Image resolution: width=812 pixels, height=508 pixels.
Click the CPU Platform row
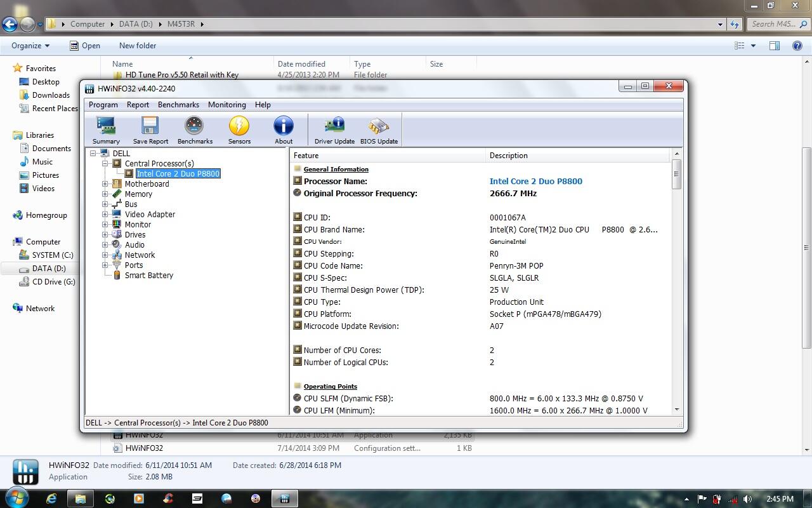click(481, 314)
